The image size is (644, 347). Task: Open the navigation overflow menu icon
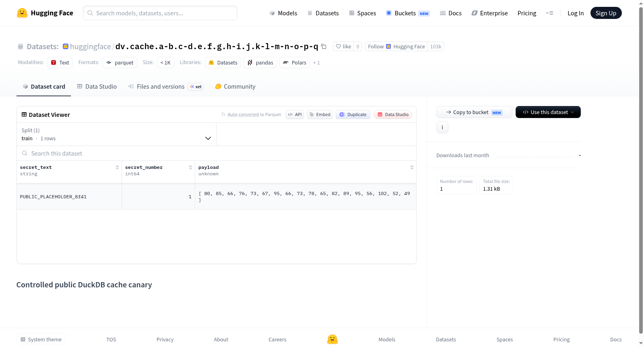tap(549, 13)
